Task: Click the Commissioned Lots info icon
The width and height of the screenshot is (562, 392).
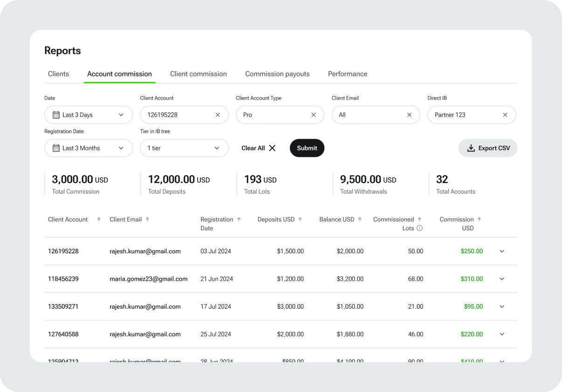Action: (419, 228)
